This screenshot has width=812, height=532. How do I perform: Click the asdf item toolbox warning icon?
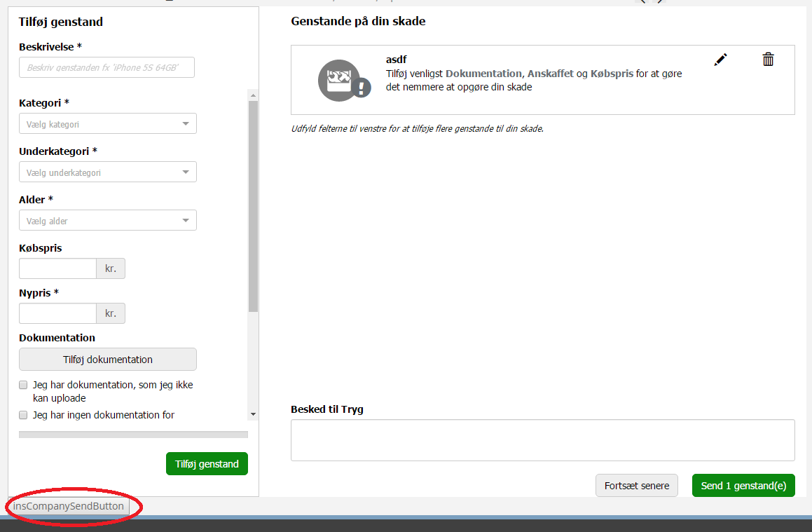point(345,81)
